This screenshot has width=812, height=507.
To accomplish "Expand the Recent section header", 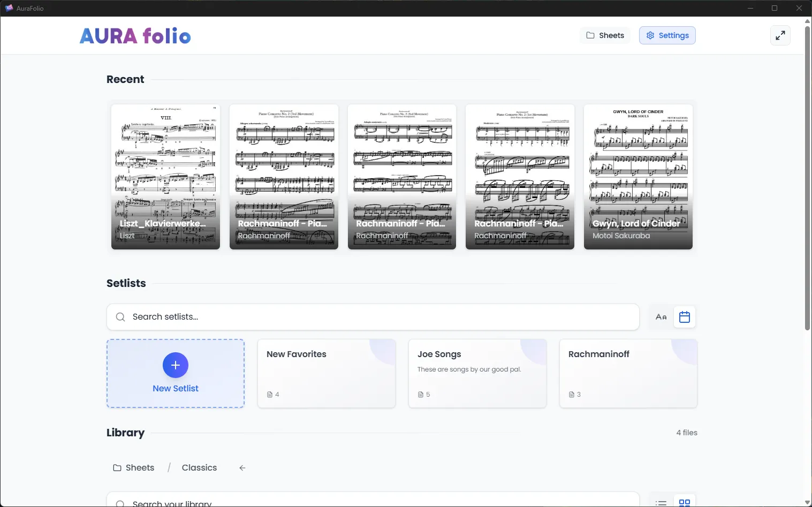I will [125, 79].
